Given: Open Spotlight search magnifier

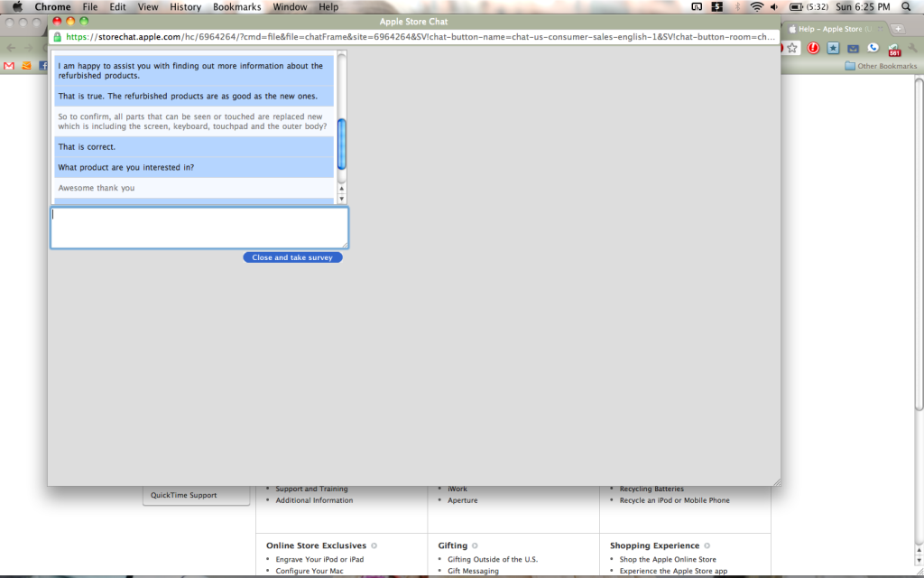Looking at the screenshot, I should 906,7.
